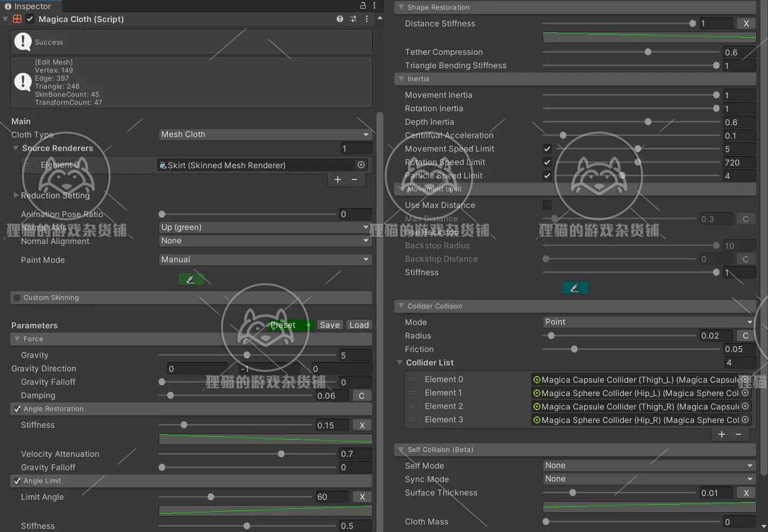Image resolution: width=768 pixels, height=532 pixels.
Task: Click the X button beside Angle Restoration Stiffness
Action: tap(362, 425)
